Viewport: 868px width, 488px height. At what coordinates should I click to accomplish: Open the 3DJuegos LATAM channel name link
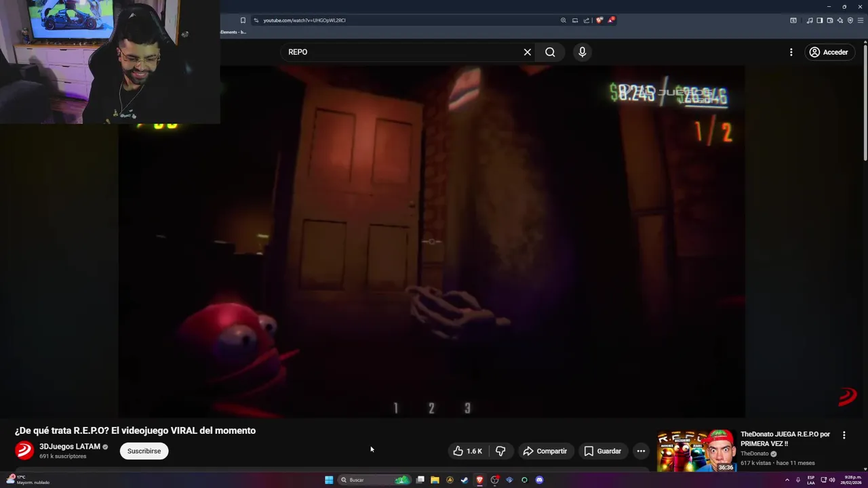pos(70,447)
